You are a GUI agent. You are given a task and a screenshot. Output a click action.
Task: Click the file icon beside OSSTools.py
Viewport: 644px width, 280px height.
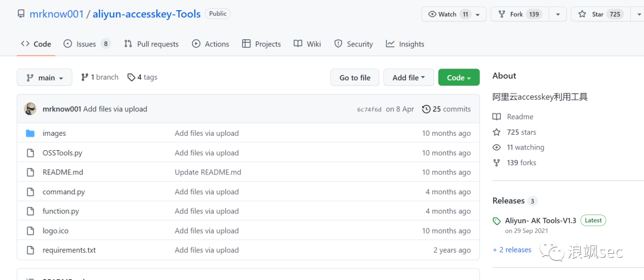coord(30,153)
